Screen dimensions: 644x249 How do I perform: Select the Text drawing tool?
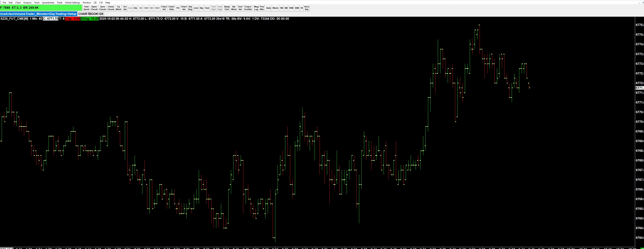click(207, 8)
